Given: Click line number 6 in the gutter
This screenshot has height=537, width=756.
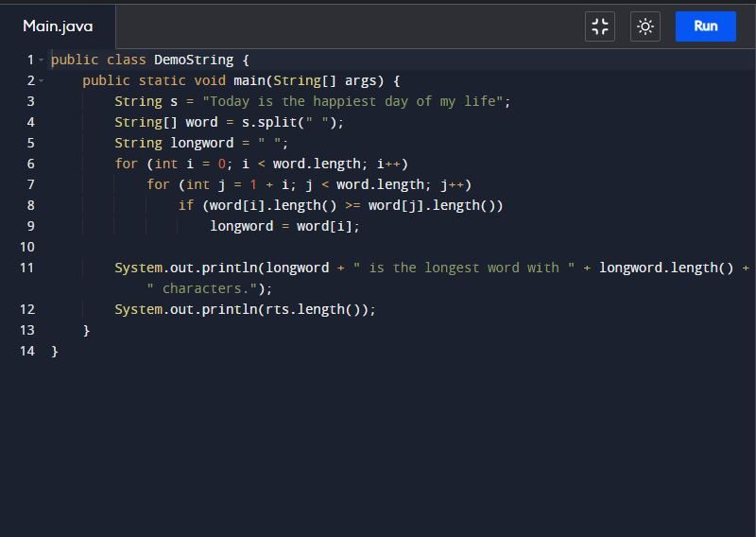Looking at the screenshot, I should [x=31, y=164].
